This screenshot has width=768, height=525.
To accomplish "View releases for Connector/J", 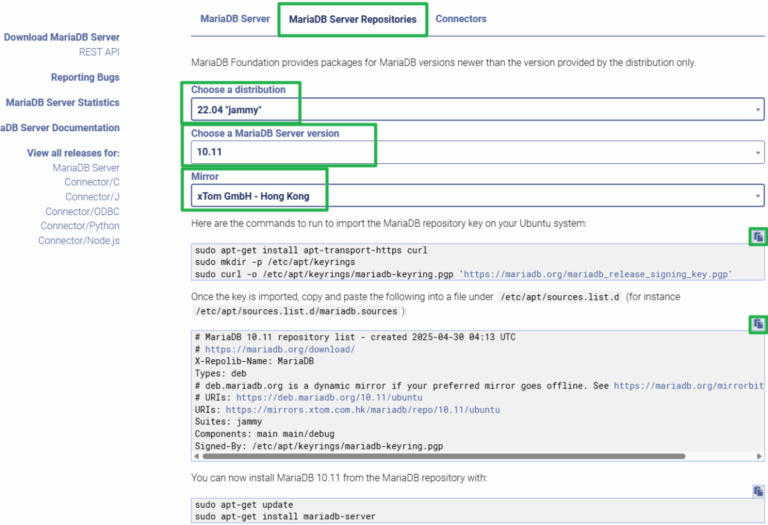I will click(92, 197).
